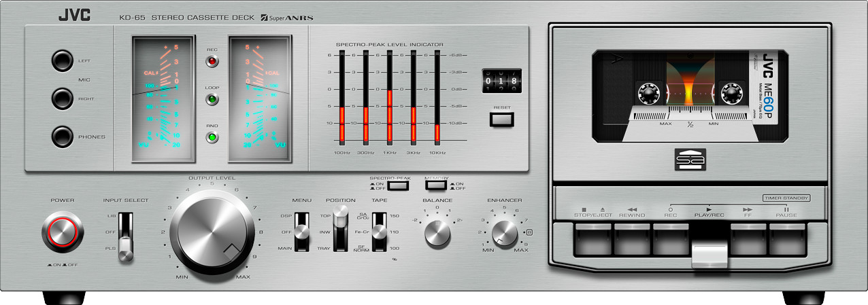The width and height of the screenshot is (868, 305).
Task: Click the 100Hz spectro-peak level bar
Action: click(x=342, y=96)
